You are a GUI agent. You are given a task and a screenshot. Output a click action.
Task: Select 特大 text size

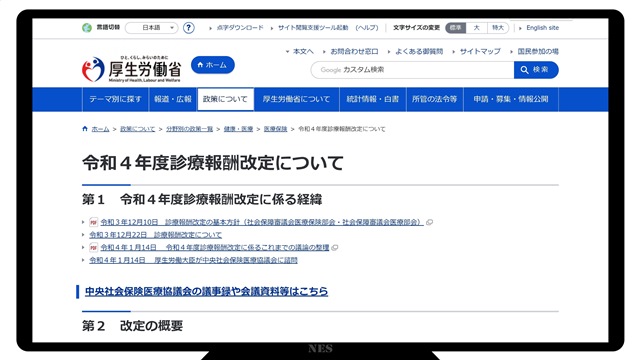coord(498,28)
